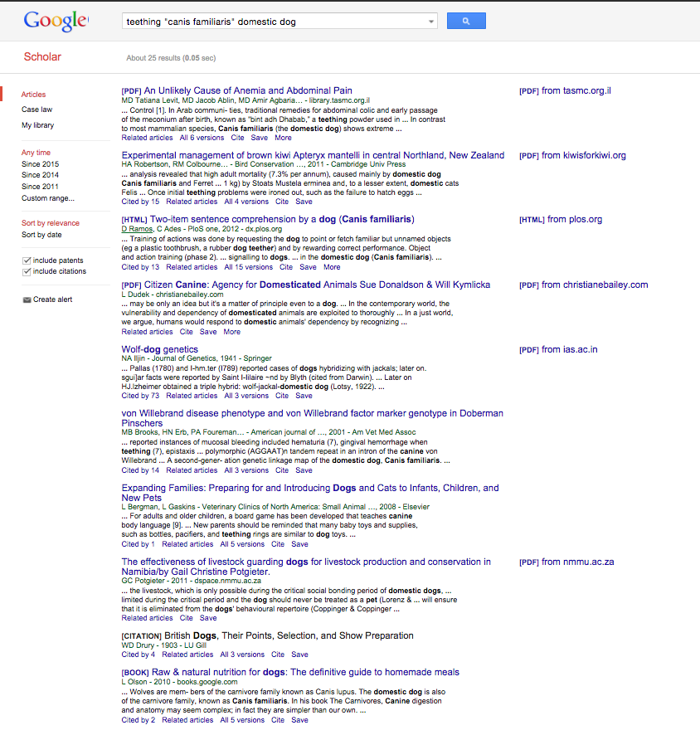The width and height of the screenshot is (700, 735).
Task: Click the Scholar heading link
Action: point(41,57)
